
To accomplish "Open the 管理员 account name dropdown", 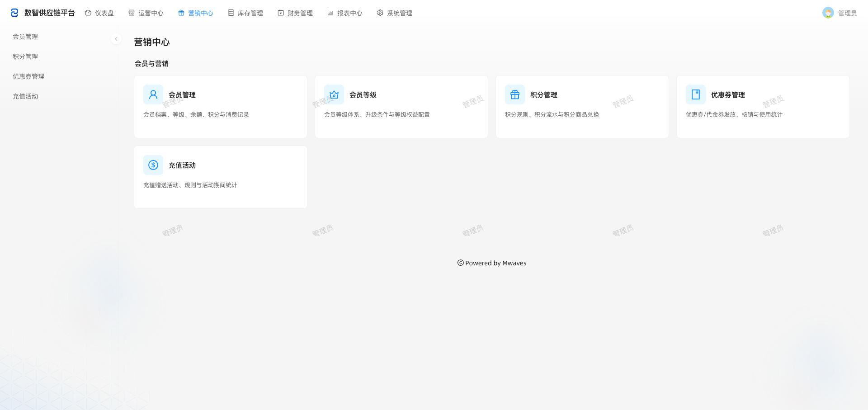I will pos(847,13).
